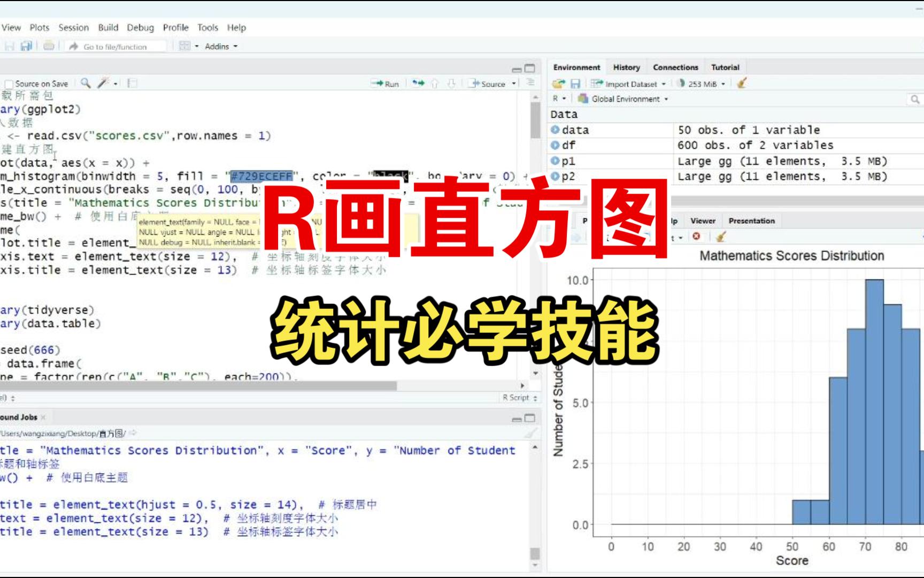Select the highlighted #729ECEFF color value

point(260,175)
